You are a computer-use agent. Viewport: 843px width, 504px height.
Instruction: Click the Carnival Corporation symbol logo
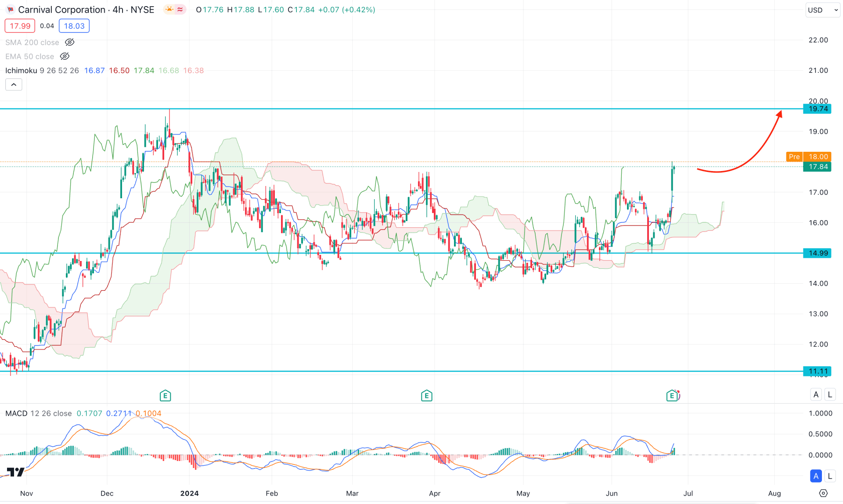[10, 10]
